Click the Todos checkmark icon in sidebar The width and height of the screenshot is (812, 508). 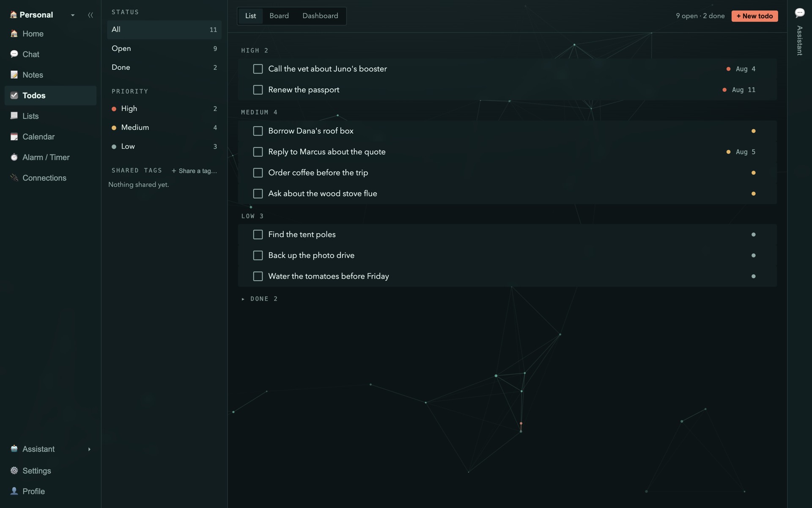pyautogui.click(x=14, y=95)
